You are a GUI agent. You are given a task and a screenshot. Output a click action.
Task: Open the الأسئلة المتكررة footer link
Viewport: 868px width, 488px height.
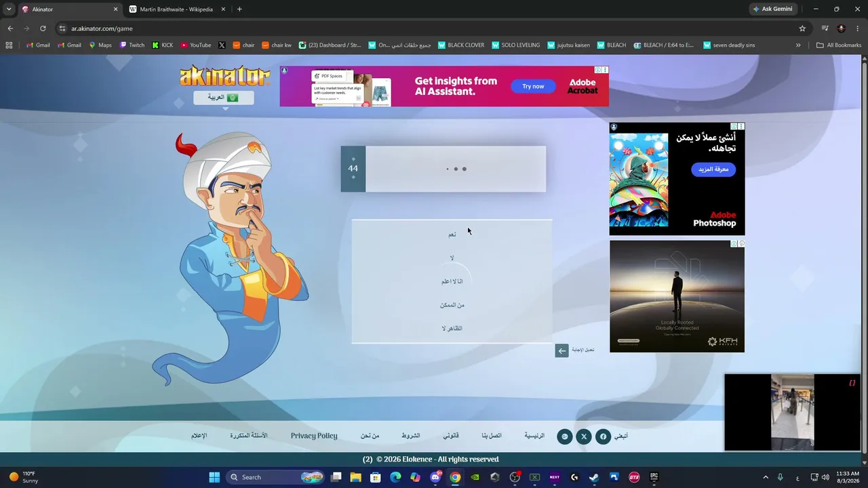[249, 436]
